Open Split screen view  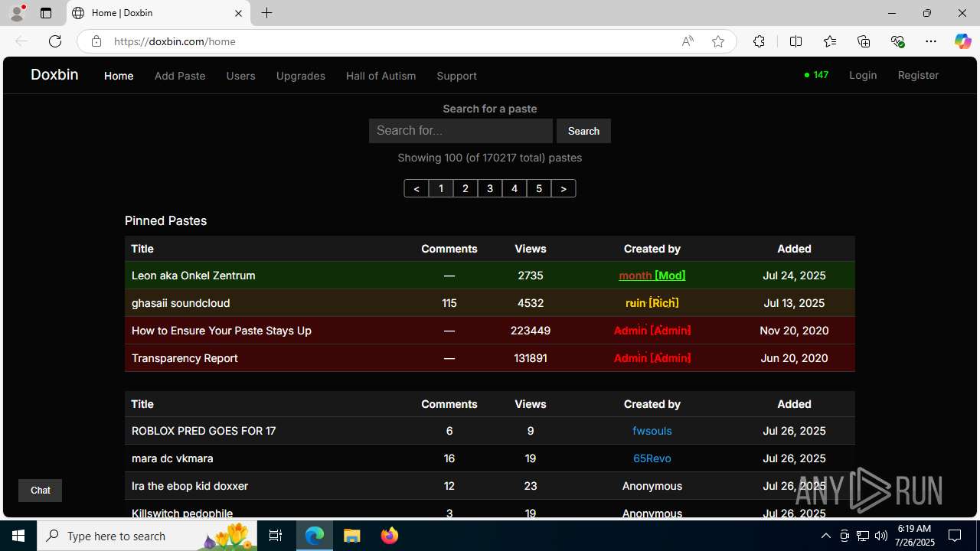pyautogui.click(x=795, y=41)
